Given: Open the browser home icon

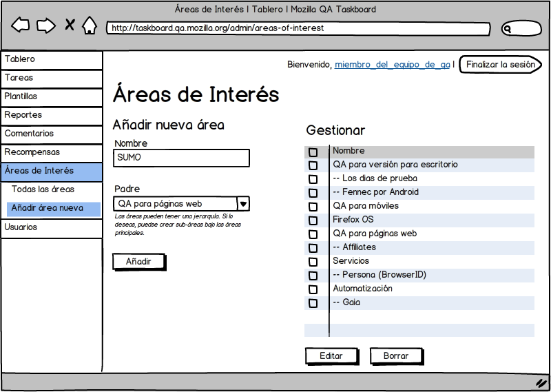Looking at the screenshot, I should click(x=90, y=25).
